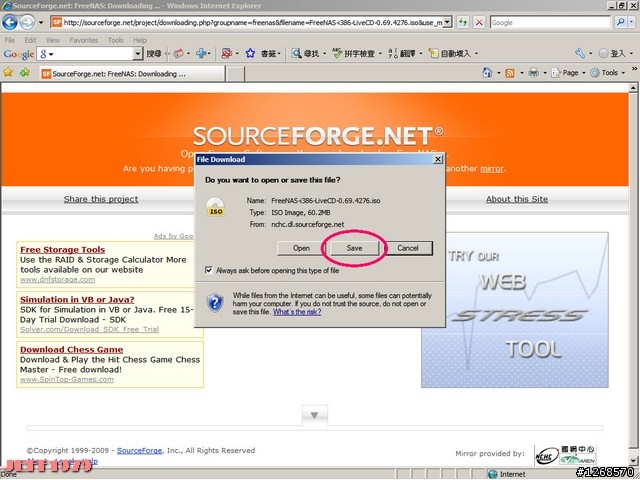640x480 pixels.
Task: Click the Refresh page icon
Action: click(x=462, y=22)
